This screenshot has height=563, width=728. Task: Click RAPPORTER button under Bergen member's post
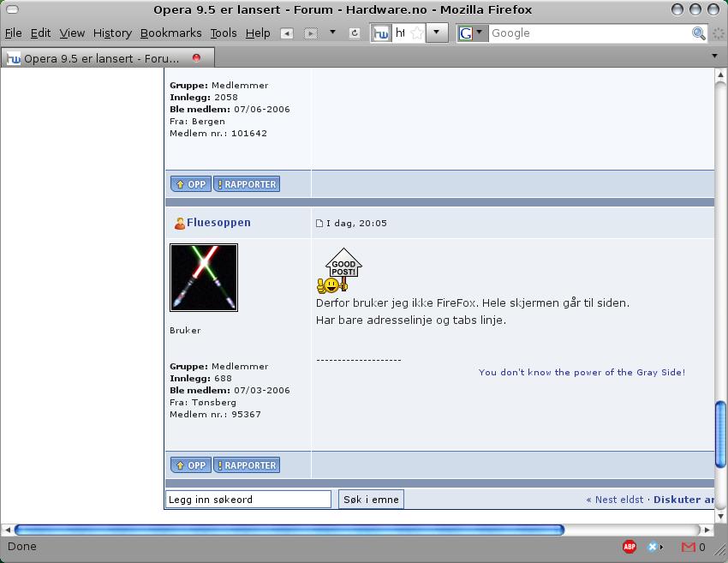tap(247, 184)
